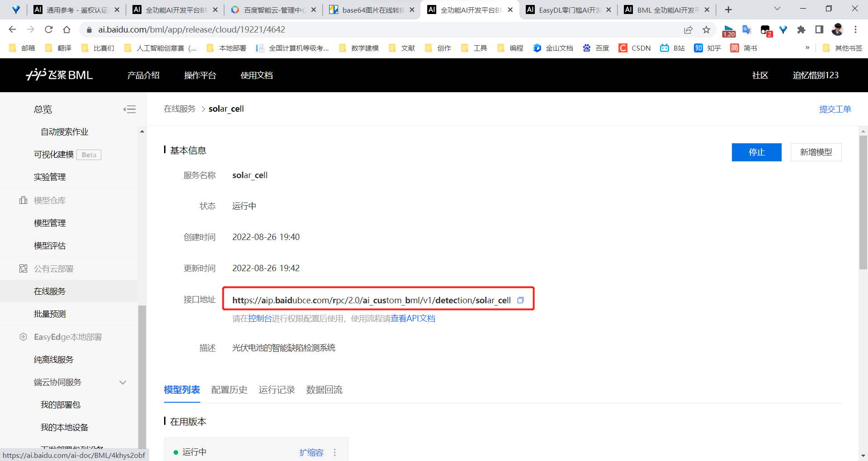Open the 使用文档 menu item

point(256,75)
